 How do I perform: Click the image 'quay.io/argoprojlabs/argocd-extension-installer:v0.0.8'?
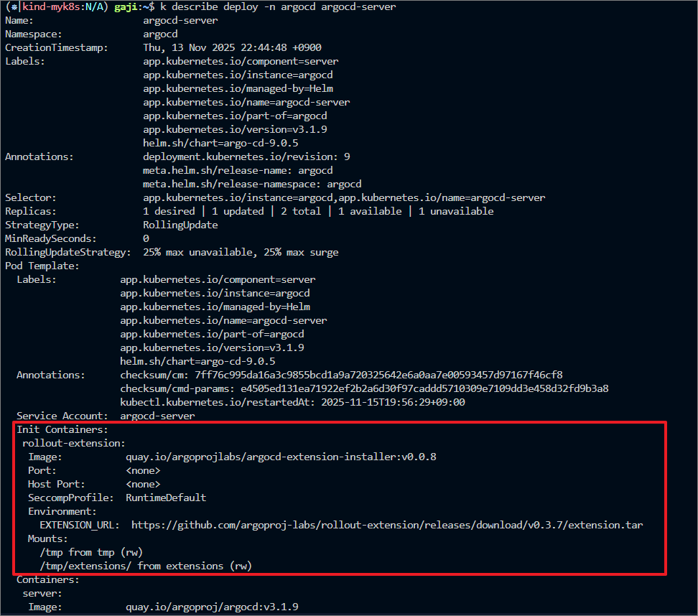(x=281, y=457)
